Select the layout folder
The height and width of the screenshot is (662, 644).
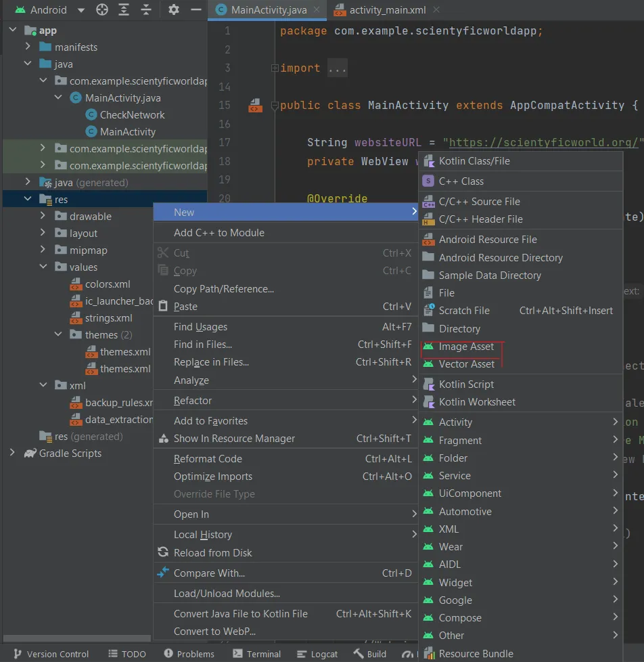[x=83, y=233]
